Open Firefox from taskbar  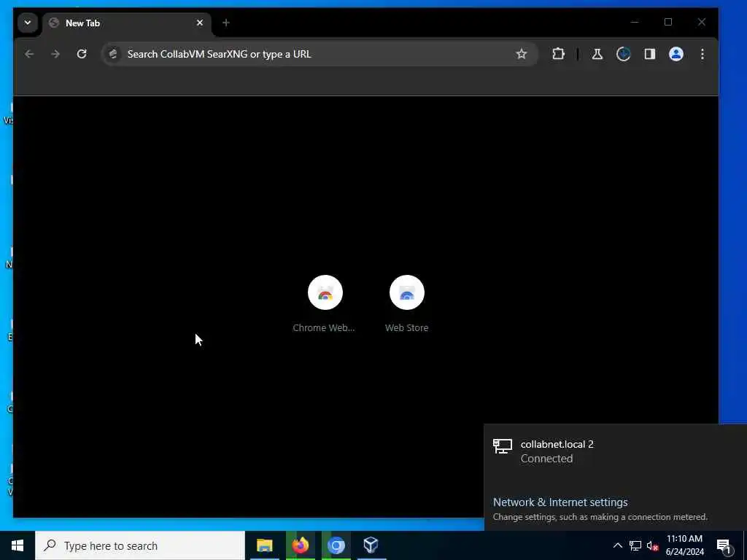pos(300,545)
